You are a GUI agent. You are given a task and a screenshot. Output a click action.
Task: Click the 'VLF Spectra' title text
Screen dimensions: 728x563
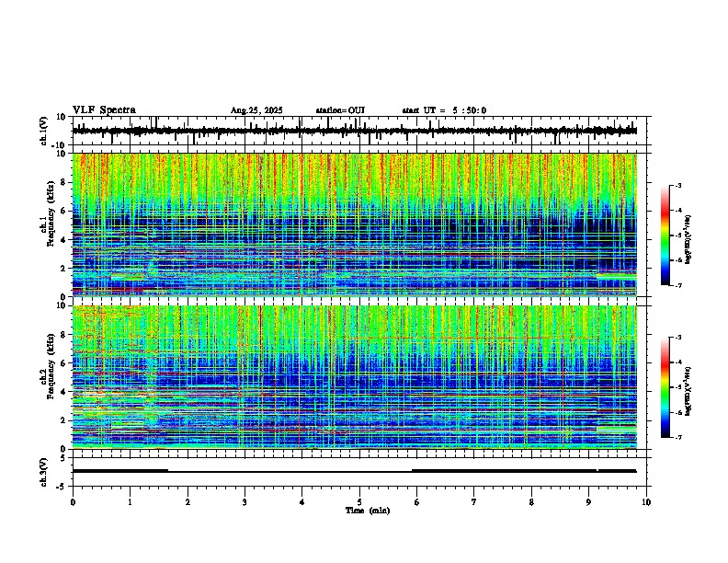104,109
